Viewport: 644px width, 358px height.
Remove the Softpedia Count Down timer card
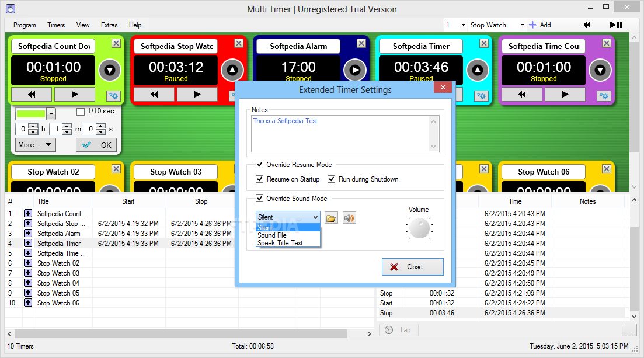click(x=116, y=43)
